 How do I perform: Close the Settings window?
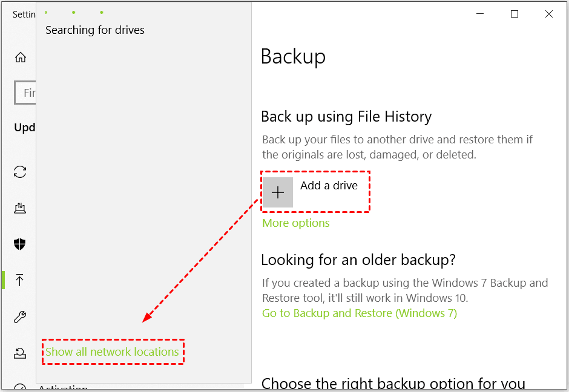(x=549, y=15)
